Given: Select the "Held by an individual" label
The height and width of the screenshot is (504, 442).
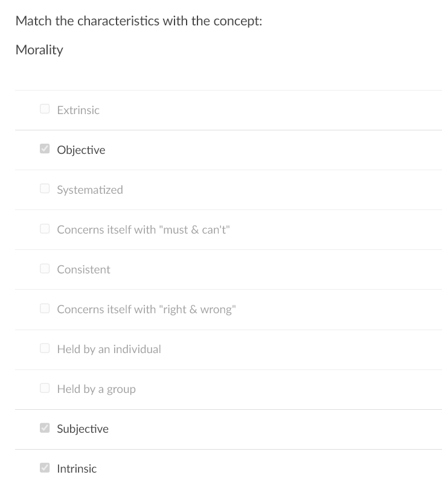Looking at the screenshot, I should tap(109, 349).
